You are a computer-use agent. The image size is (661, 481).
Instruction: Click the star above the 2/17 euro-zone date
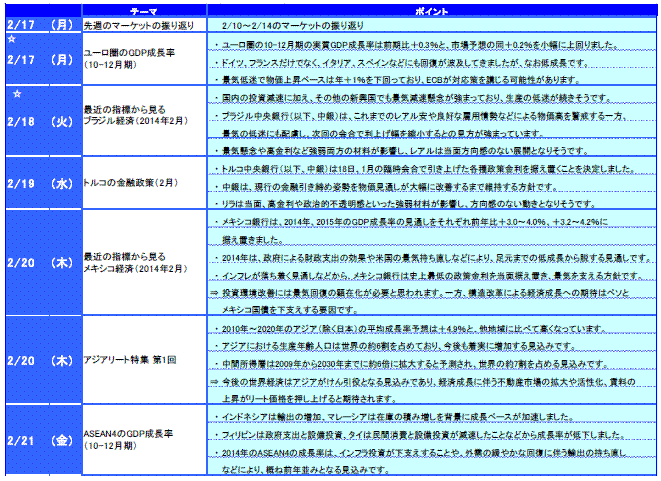tap(10, 39)
